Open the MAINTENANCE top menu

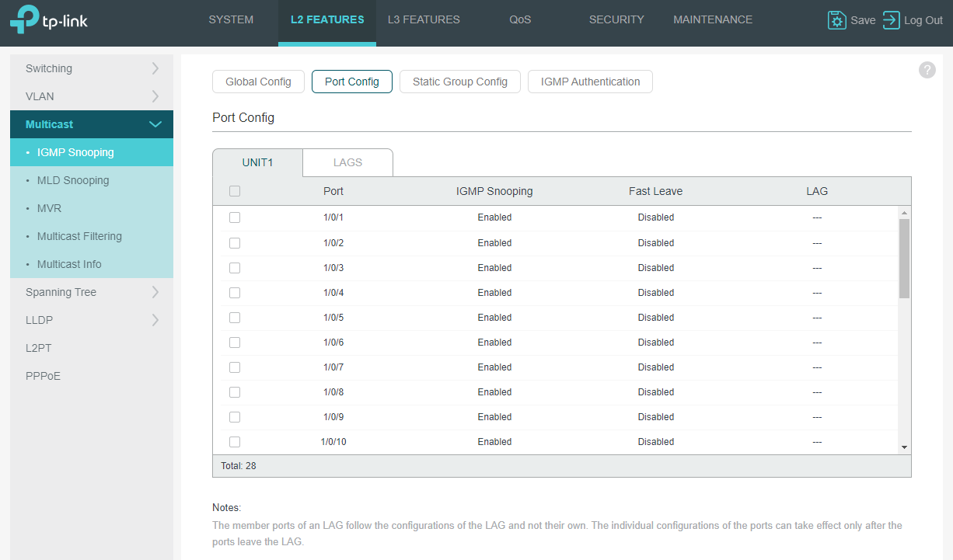pos(713,20)
